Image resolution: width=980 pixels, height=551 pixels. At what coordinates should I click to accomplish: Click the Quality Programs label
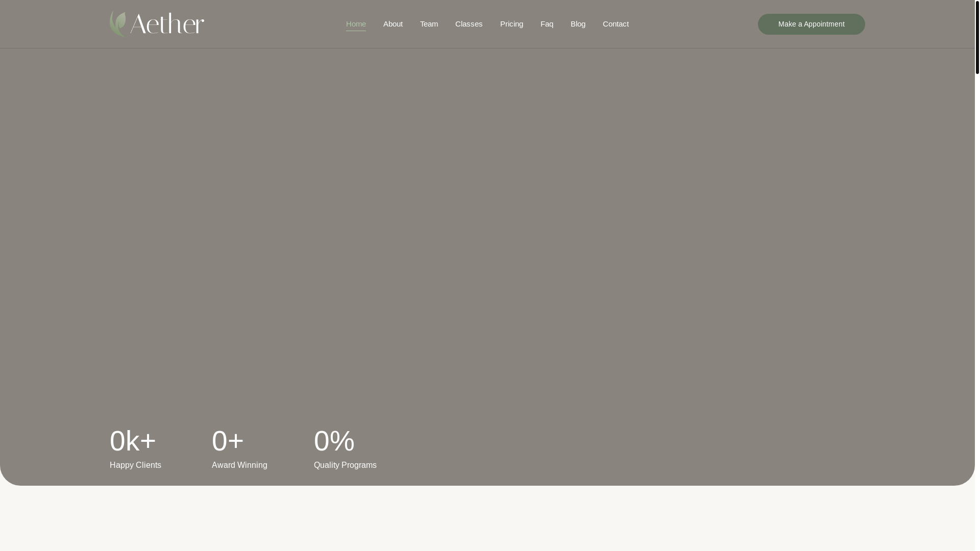pyautogui.click(x=345, y=465)
